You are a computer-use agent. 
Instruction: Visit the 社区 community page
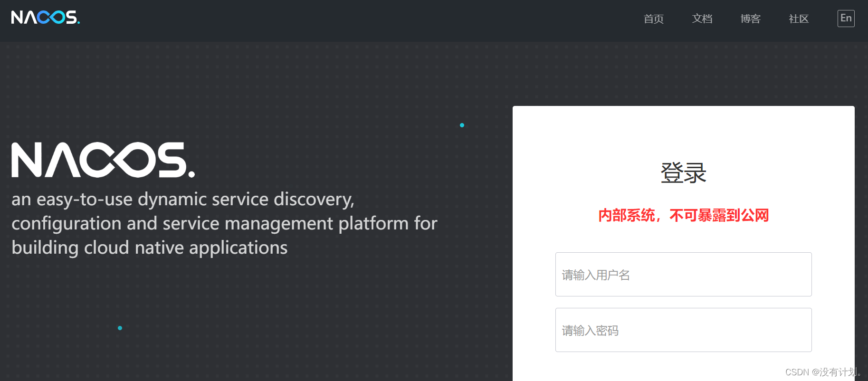(799, 19)
